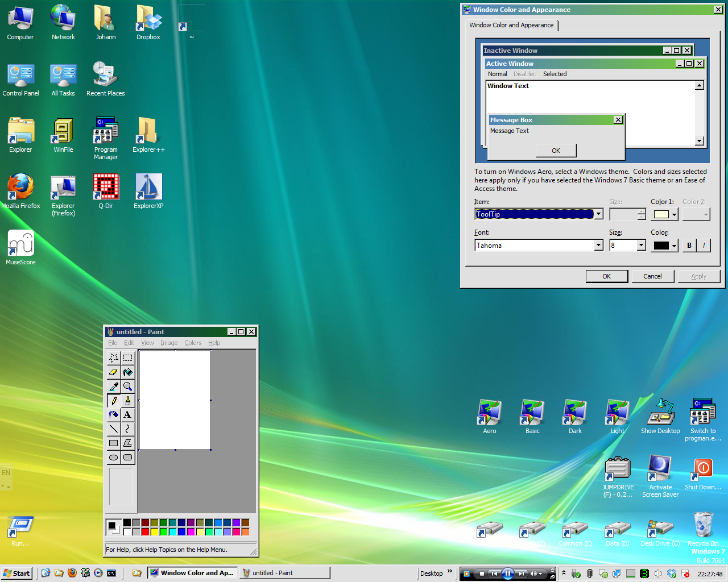Image resolution: width=728 pixels, height=582 pixels.
Task: Toggle Bold font style in the dialog
Action: pos(689,245)
